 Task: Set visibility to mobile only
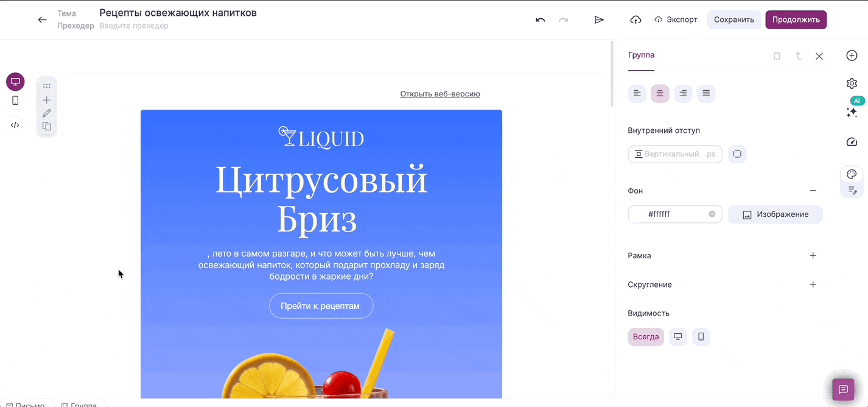coord(701,337)
